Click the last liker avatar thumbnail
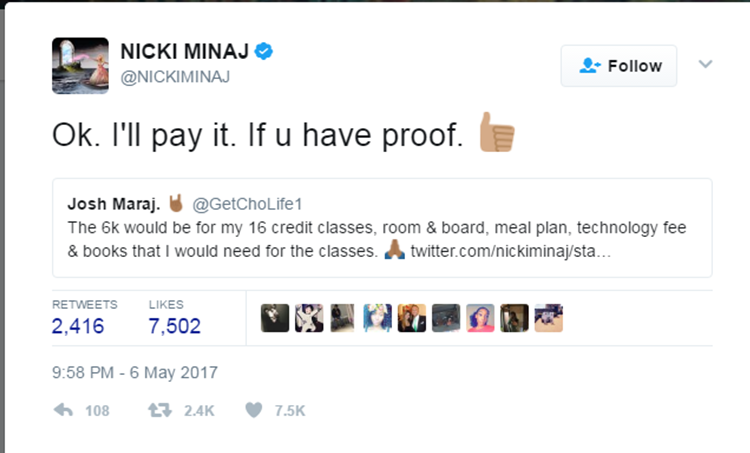The height and width of the screenshot is (453, 750). tap(549, 318)
